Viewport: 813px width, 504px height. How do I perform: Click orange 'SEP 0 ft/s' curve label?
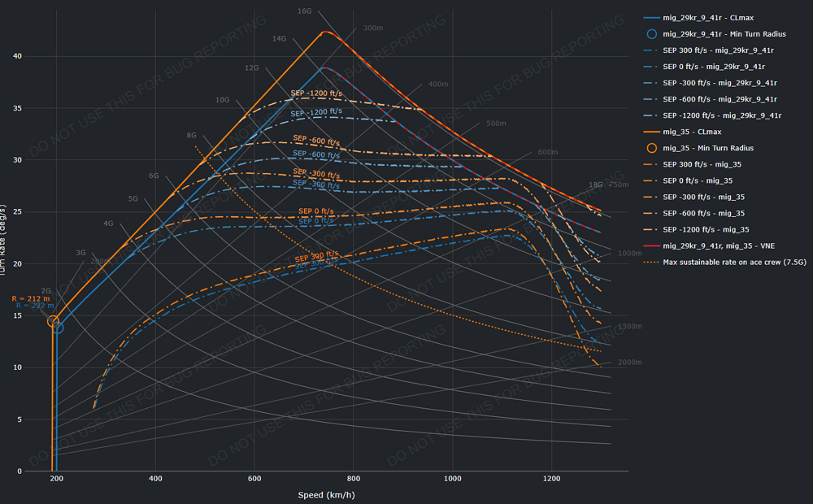(x=316, y=211)
